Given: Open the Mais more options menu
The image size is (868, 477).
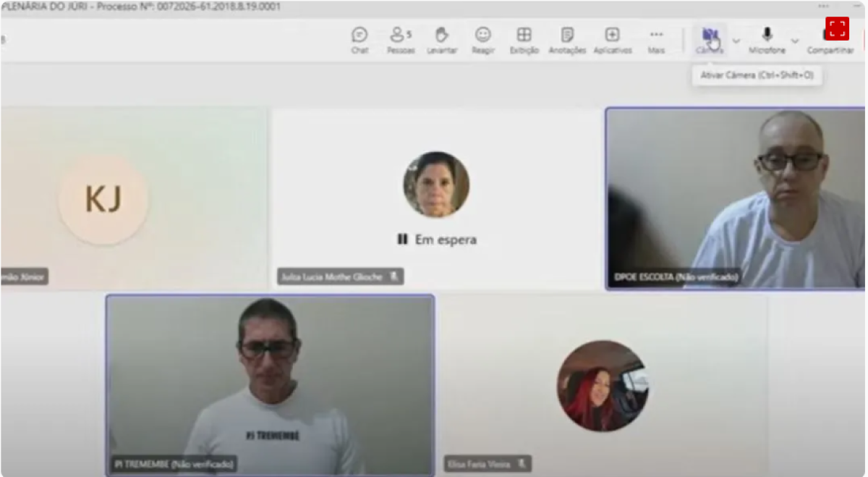Looking at the screenshot, I should [656, 40].
